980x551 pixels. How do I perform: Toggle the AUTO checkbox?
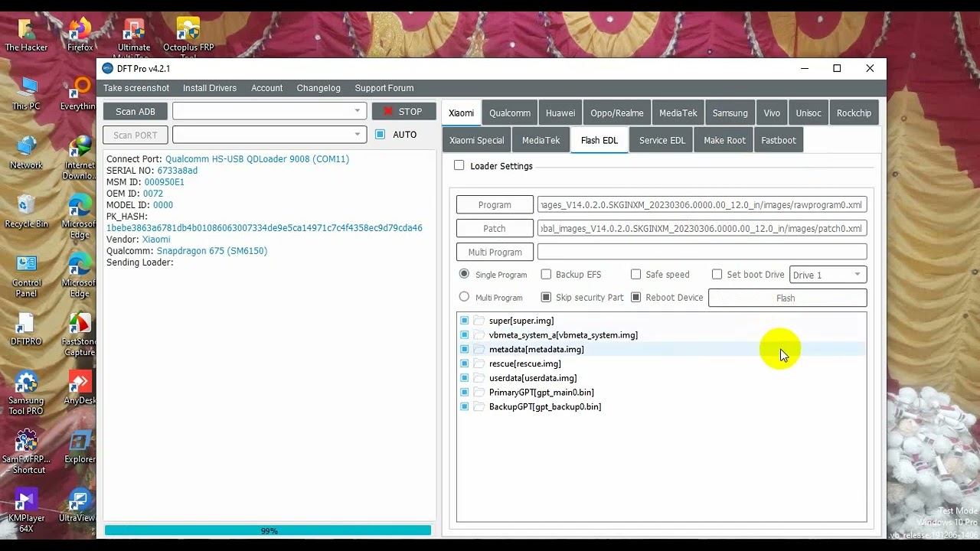pyautogui.click(x=381, y=135)
